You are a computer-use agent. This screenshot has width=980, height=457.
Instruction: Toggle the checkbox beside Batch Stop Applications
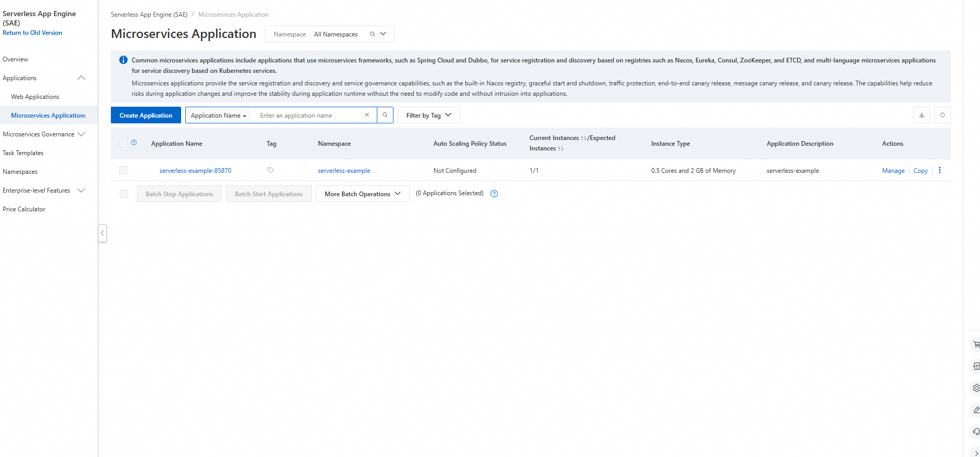point(124,194)
